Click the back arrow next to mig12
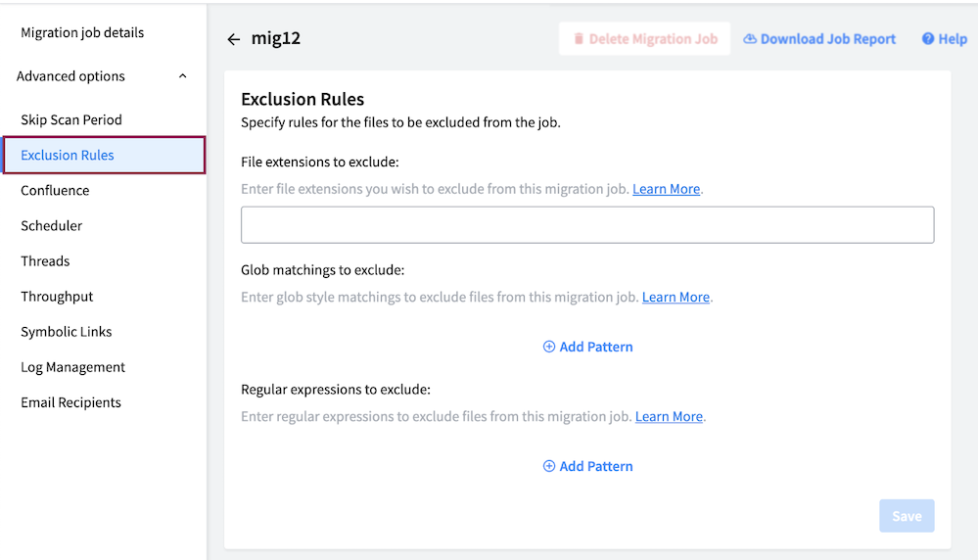 click(233, 39)
